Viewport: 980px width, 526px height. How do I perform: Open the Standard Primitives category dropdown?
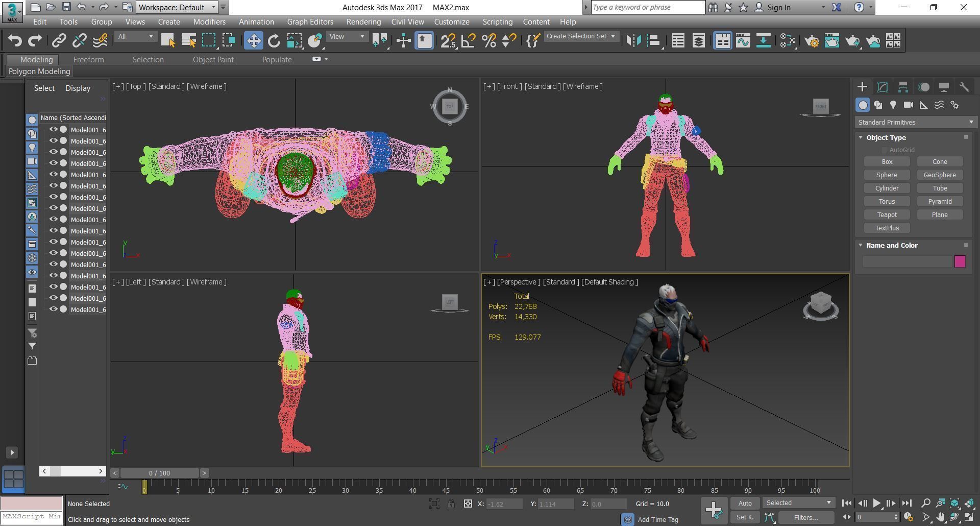point(916,122)
